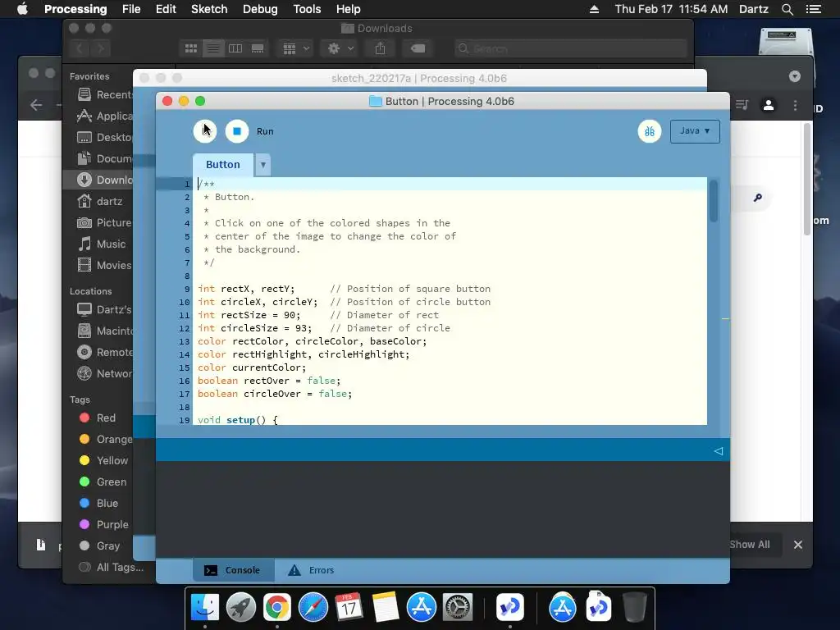The height and width of the screenshot is (630, 840).
Task: Click the Finder Edit Tags button
Action: click(x=418, y=48)
